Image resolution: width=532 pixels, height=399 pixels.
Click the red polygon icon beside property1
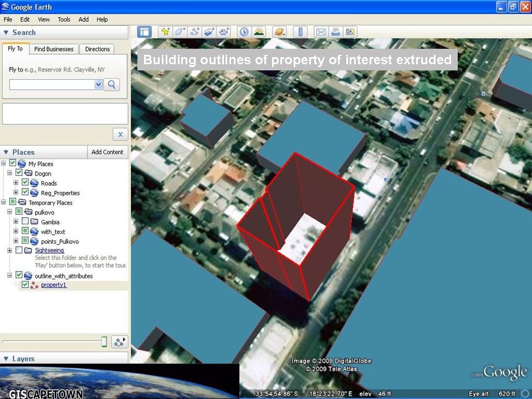[34, 285]
